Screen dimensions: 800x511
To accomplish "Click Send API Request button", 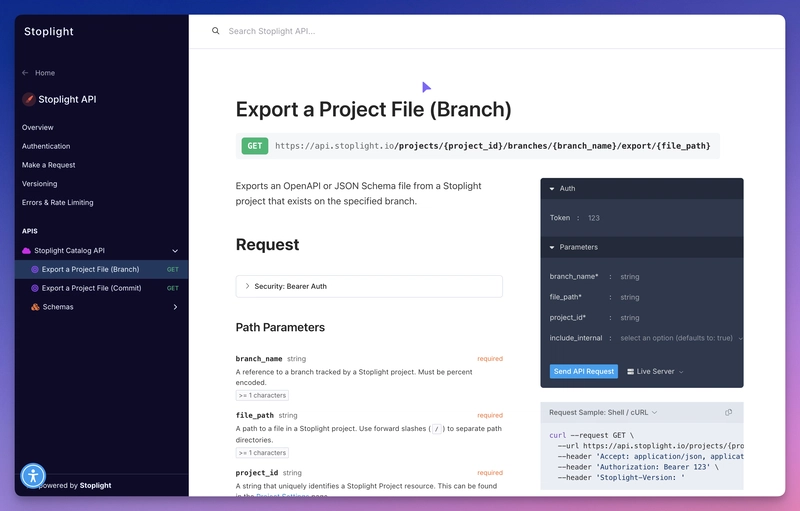I will click(584, 371).
